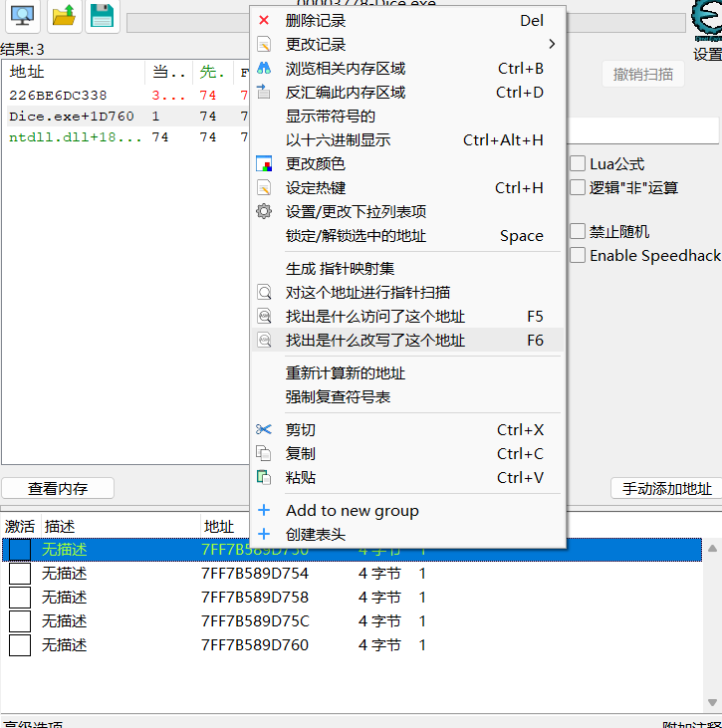Screen dimensions: 722x728
Task: Click the icon beside 找出是什么访问了这个地址
Action: point(264,316)
